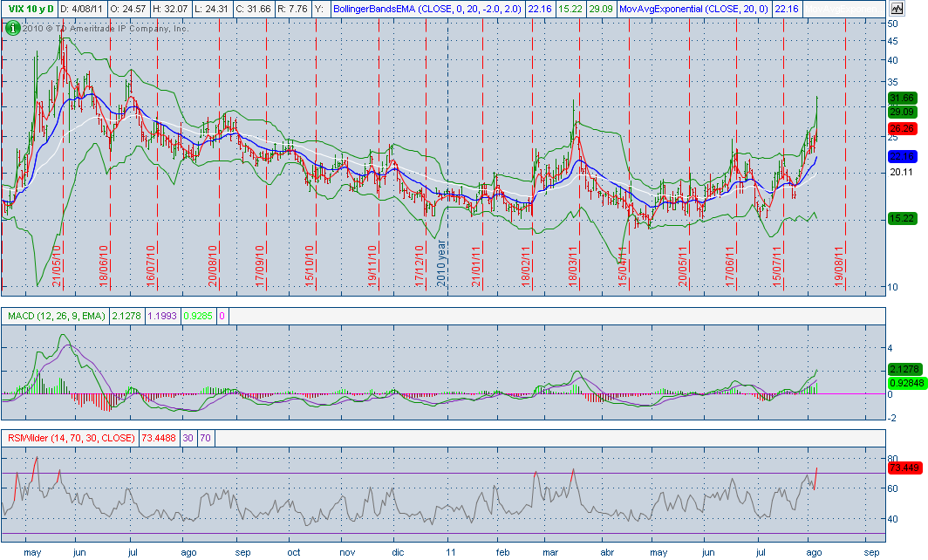
Task: Click the red 73.449 RSI bubble on right axis
Action: click(904, 468)
